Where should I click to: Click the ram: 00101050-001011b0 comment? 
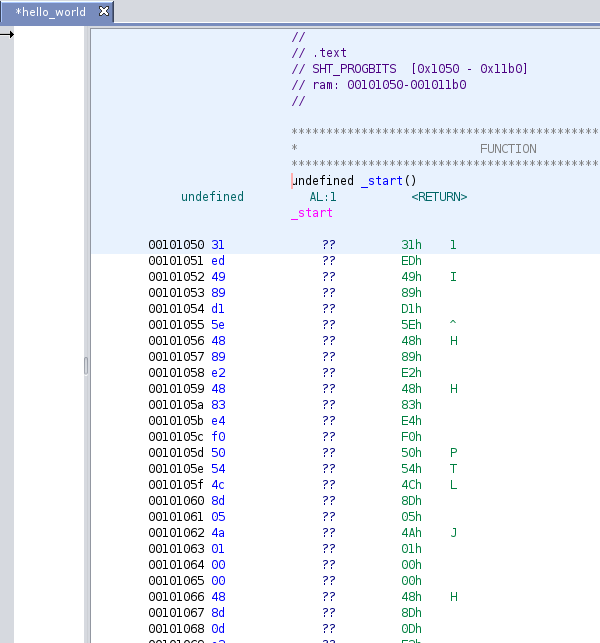[379, 85]
